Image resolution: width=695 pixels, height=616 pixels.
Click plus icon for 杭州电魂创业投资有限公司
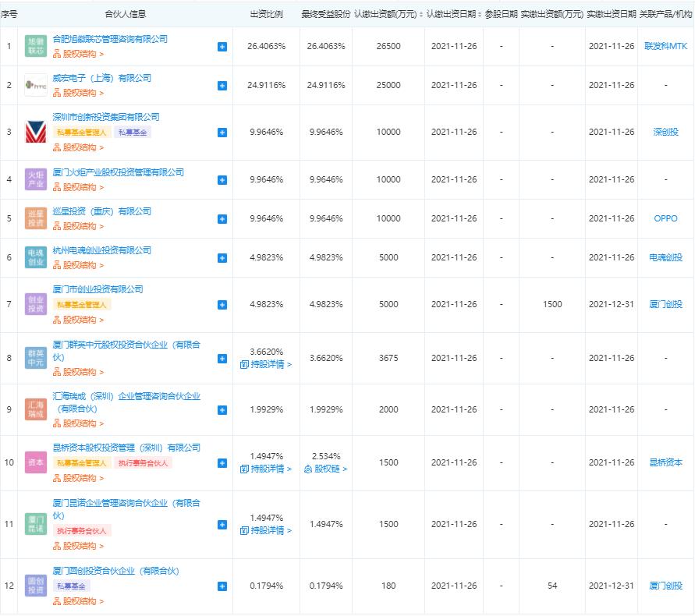(x=222, y=258)
